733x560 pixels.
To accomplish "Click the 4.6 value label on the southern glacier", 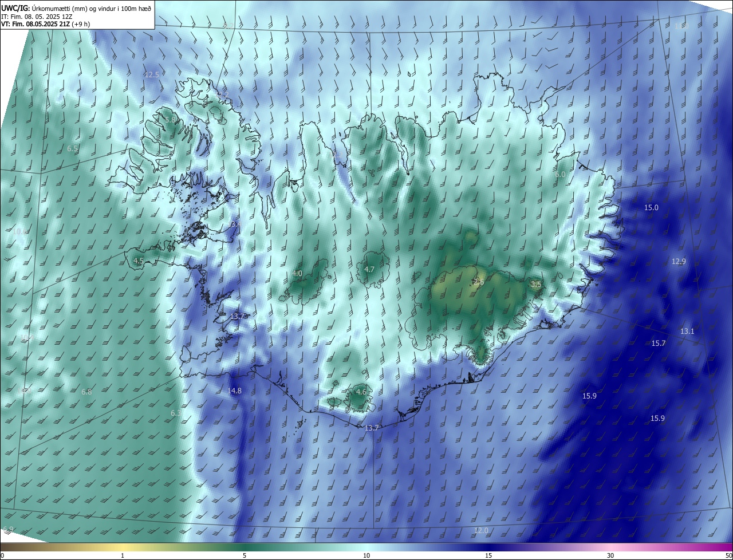I will (x=361, y=392).
